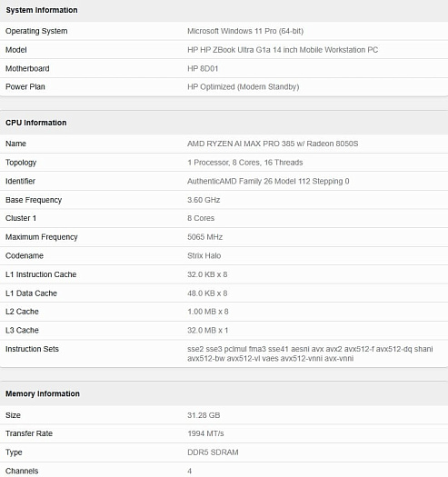
Task: Select the AuthenticAMD Identifier value
Action: [x=268, y=182]
